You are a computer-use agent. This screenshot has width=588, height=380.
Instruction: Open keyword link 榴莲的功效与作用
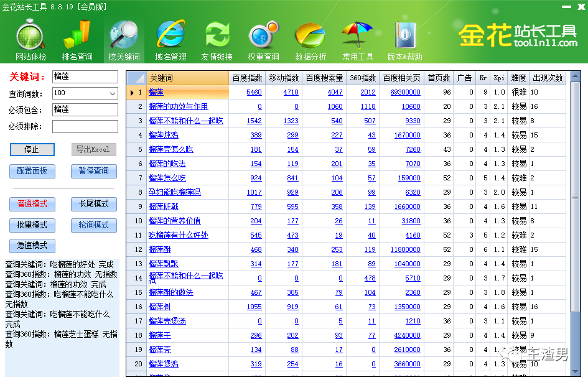point(178,106)
